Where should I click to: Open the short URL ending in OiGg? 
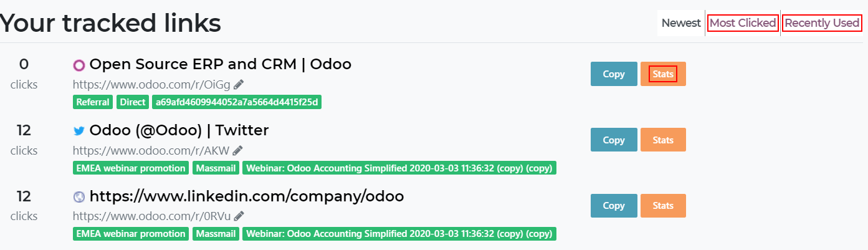coord(151,84)
